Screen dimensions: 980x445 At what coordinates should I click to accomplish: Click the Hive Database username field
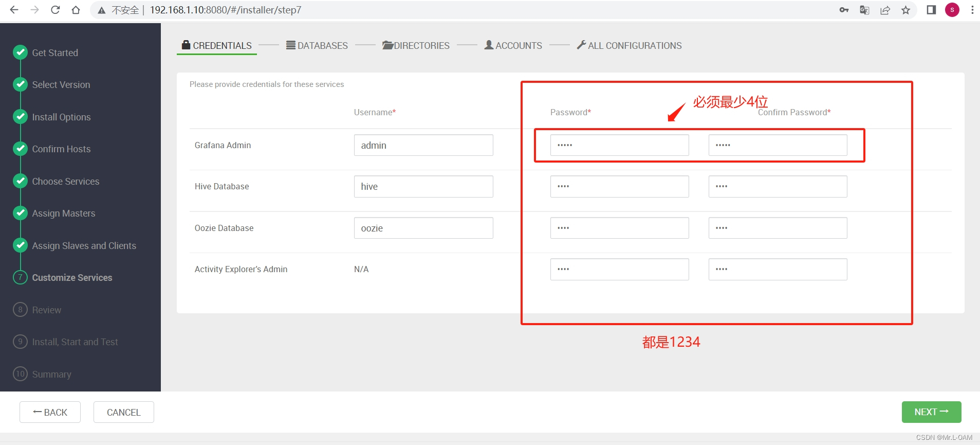coord(423,186)
